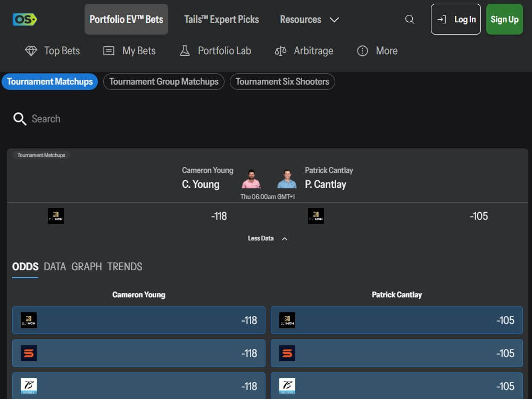Screen dimensions: 532x399
Task: Click the search magnifier icon in the navbar
Action: click(410, 19)
